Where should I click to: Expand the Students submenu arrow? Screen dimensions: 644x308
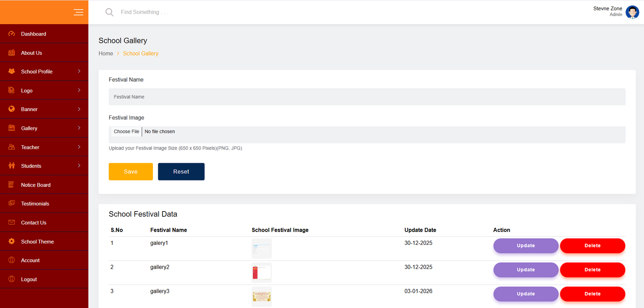pos(79,166)
